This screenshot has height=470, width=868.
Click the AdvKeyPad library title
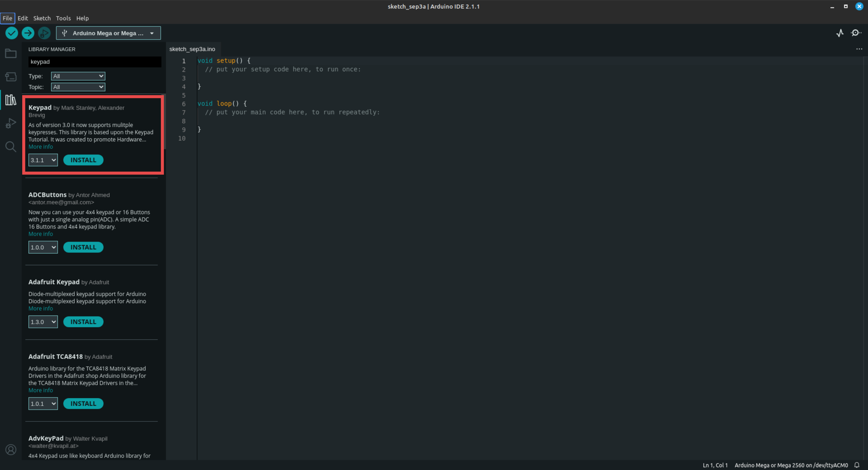click(46, 438)
